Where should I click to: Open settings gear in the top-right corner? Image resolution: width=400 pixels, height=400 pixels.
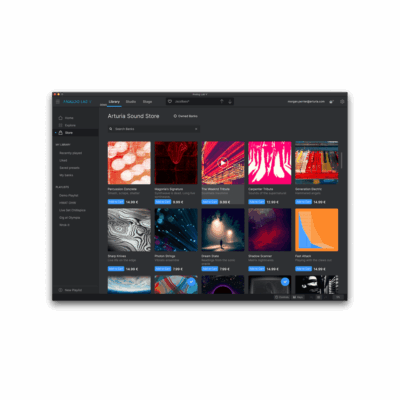coord(342,102)
